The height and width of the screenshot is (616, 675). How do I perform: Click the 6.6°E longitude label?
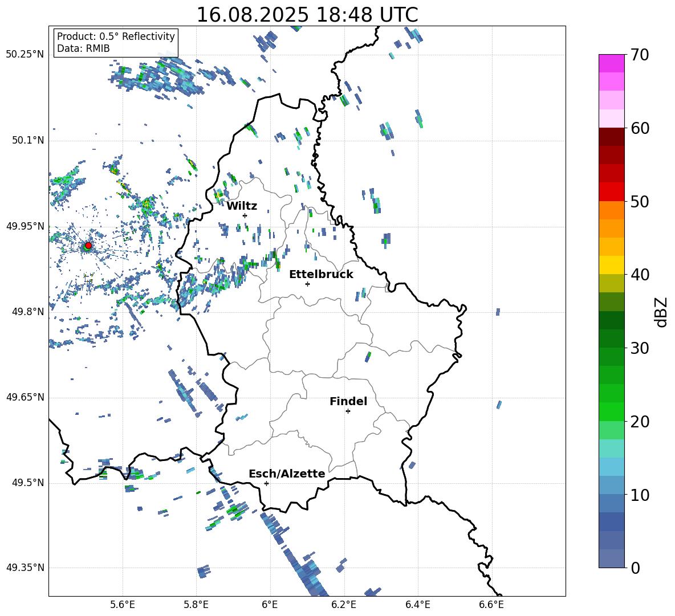[491, 605]
